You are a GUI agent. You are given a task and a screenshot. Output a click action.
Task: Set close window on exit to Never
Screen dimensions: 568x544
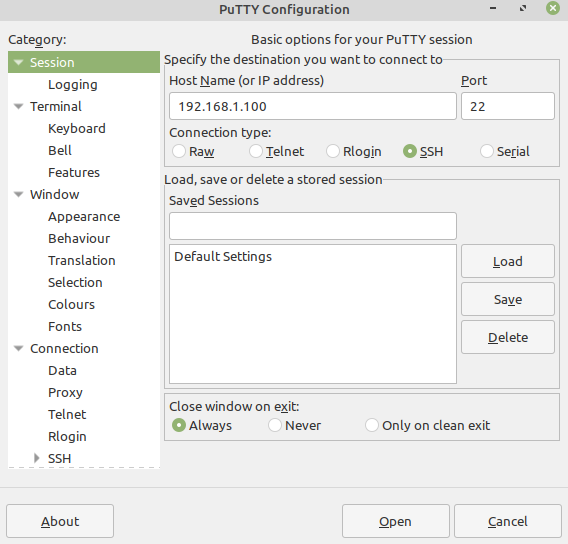(275, 425)
